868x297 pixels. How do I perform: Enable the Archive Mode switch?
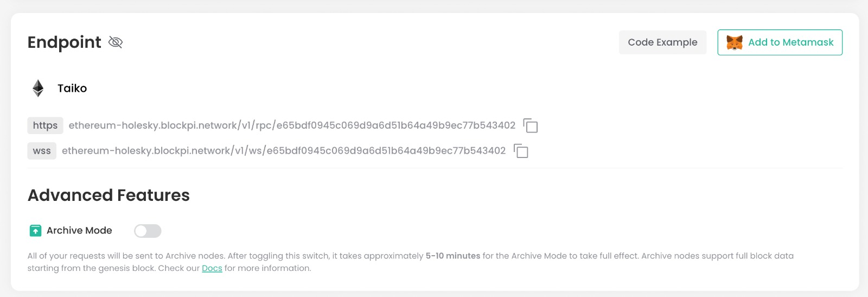148,231
